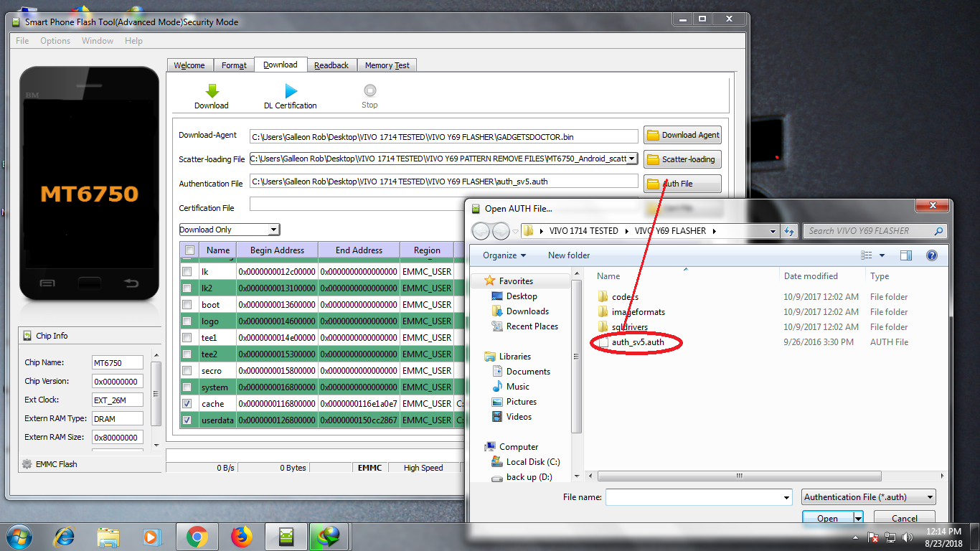The image size is (980, 551).
Task: Switch to the Readback tab
Action: point(331,65)
